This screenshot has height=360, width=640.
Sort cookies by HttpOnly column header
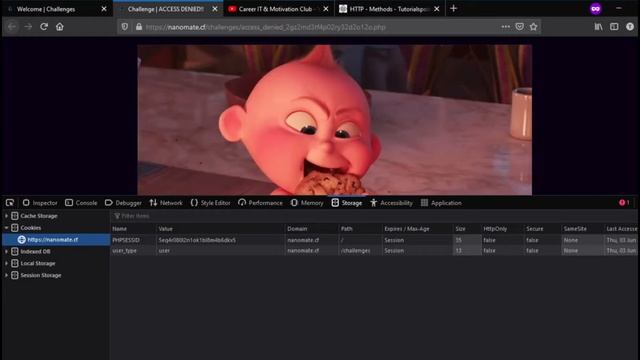coord(501,229)
